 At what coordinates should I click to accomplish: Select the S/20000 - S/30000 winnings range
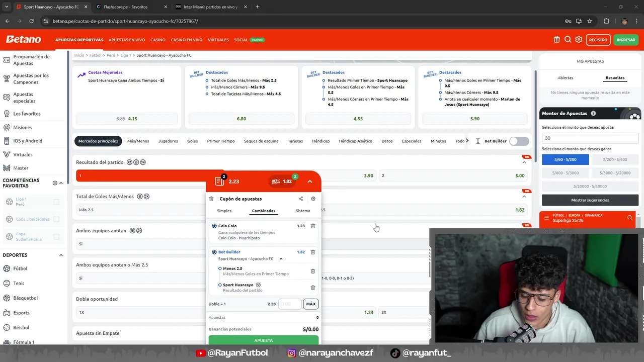(590, 187)
